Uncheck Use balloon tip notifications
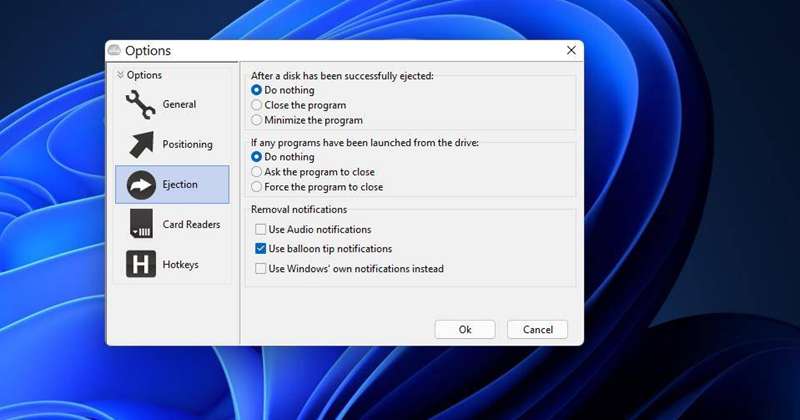Image resolution: width=800 pixels, height=420 pixels. coord(260,249)
